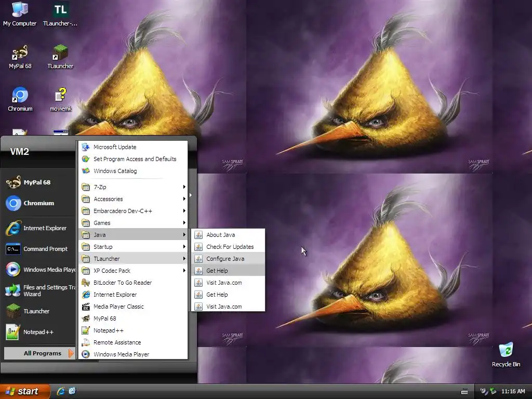Launch Media Player Classic

click(133, 307)
